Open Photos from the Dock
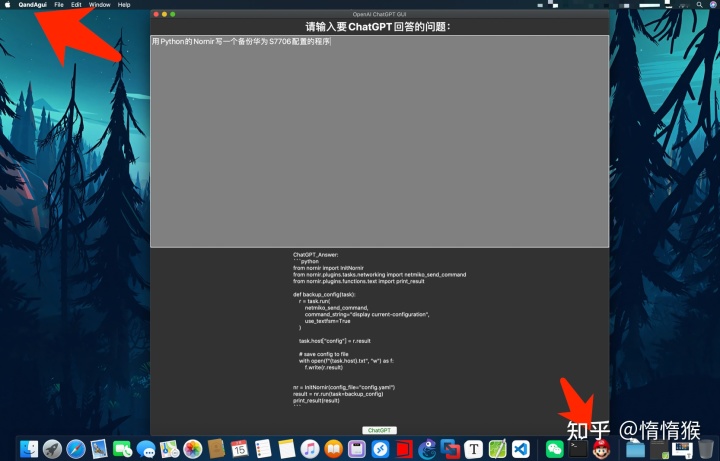Viewport: 720px width, 461px height. [193, 449]
